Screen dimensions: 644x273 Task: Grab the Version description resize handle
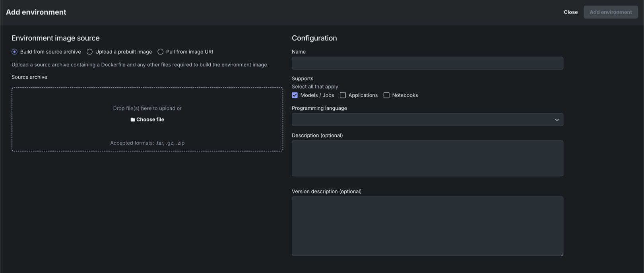[x=561, y=254]
